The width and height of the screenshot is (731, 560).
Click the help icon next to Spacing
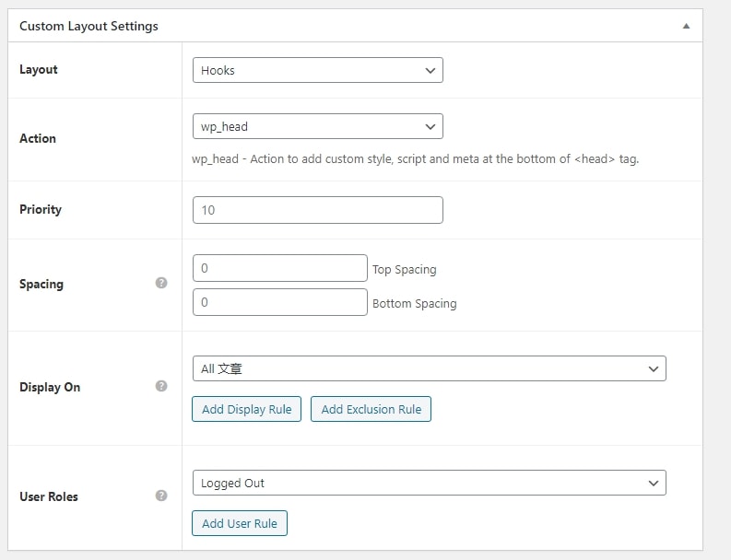(x=161, y=283)
